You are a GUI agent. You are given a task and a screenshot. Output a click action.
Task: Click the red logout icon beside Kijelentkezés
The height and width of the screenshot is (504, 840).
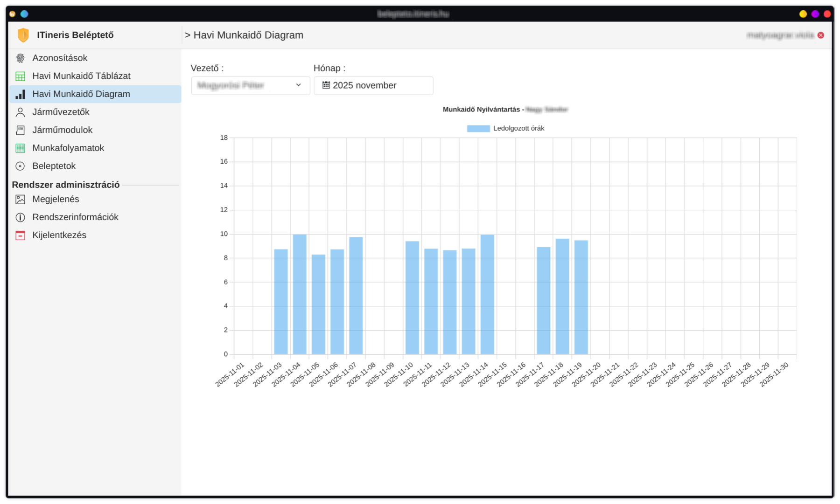20,235
